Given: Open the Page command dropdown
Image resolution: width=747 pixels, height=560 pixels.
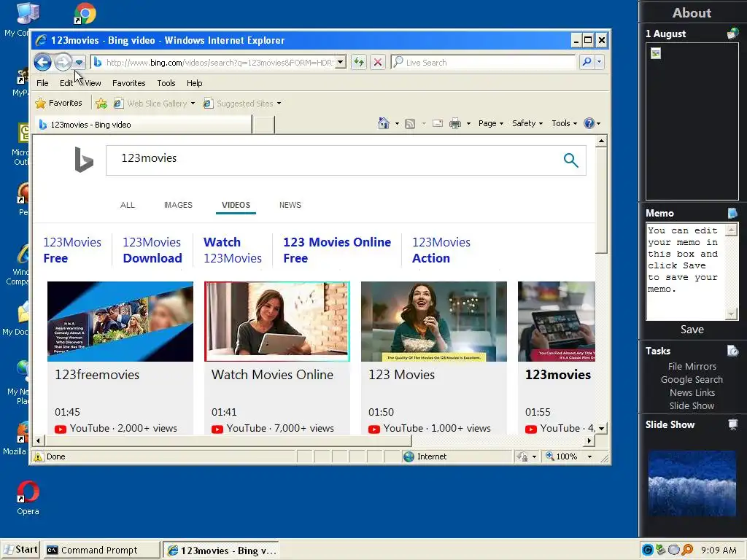Looking at the screenshot, I should (x=491, y=123).
